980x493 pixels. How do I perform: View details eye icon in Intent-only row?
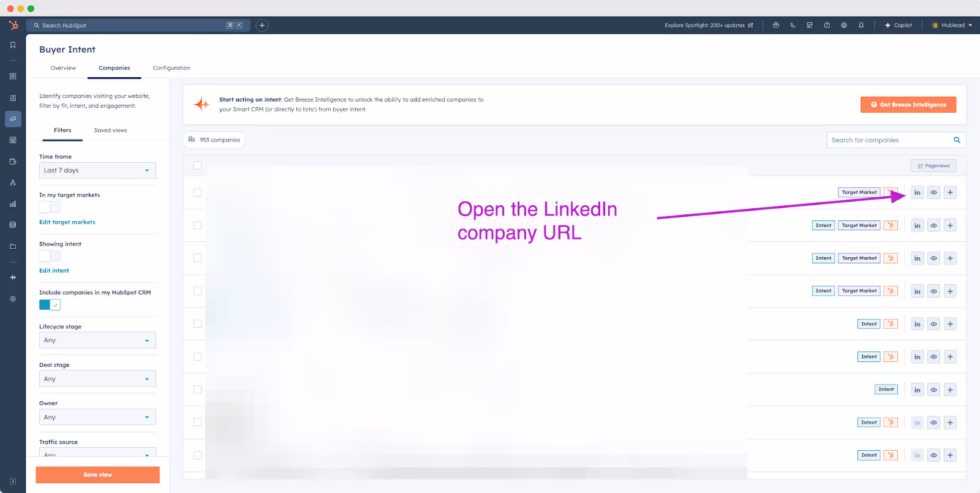click(x=933, y=390)
